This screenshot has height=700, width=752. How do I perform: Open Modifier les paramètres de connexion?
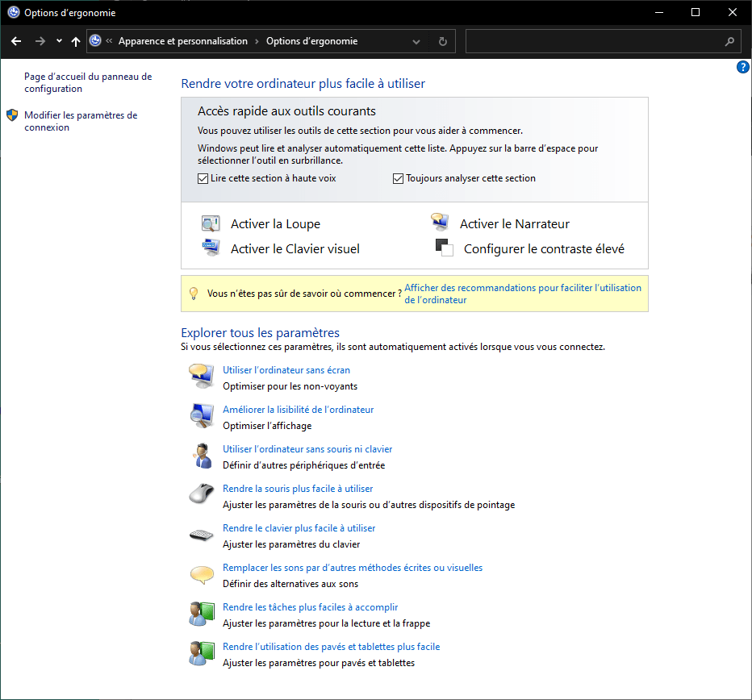(x=81, y=121)
